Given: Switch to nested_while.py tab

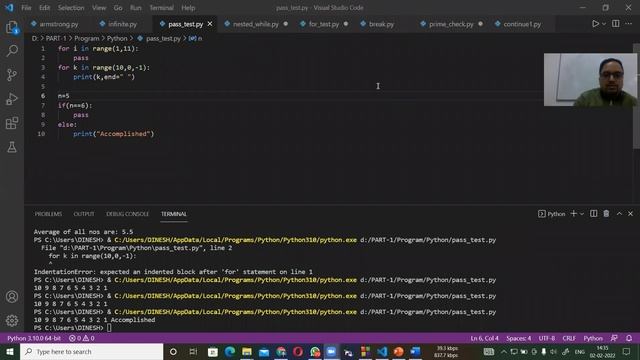Looking at the screenshot, I should [x=256, y=24].
